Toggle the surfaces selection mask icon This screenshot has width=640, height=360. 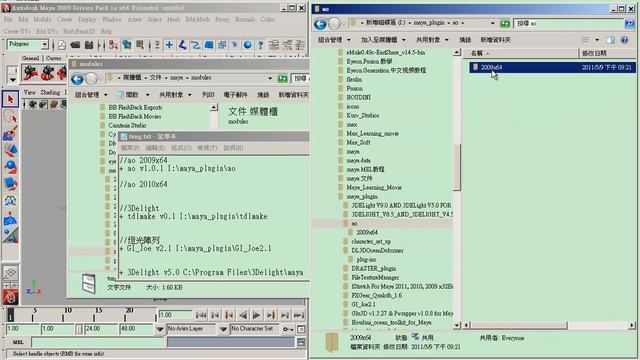coord(209,45)
